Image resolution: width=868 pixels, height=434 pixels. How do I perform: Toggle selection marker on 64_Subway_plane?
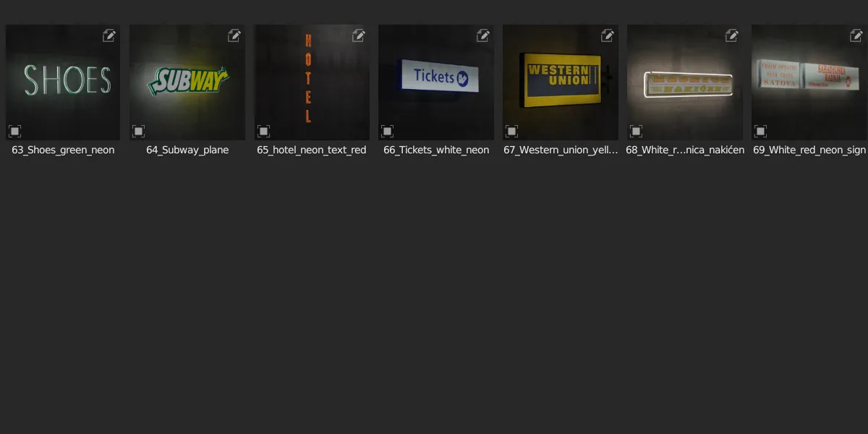[139, 131]
